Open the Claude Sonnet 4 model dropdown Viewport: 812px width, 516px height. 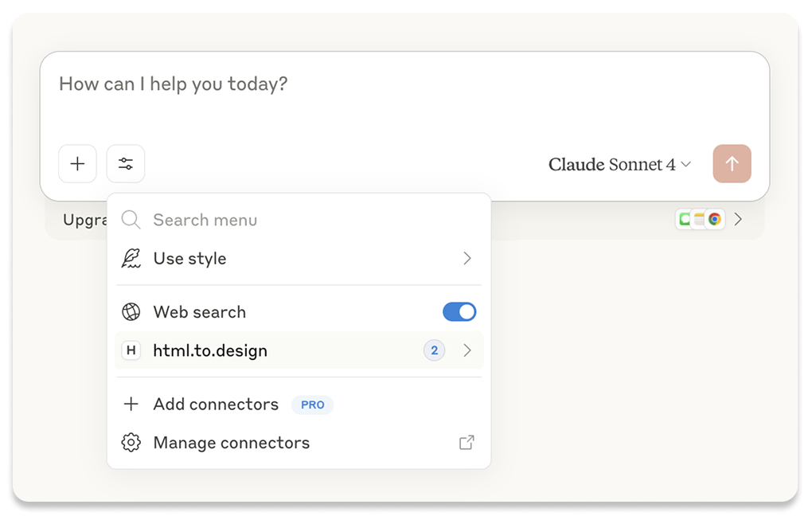coord(619,164)
